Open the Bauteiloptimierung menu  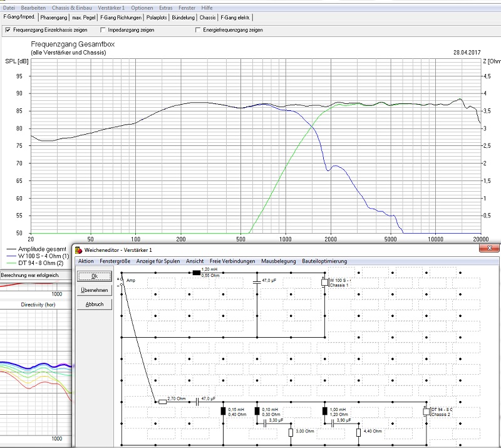click(324, 261)
